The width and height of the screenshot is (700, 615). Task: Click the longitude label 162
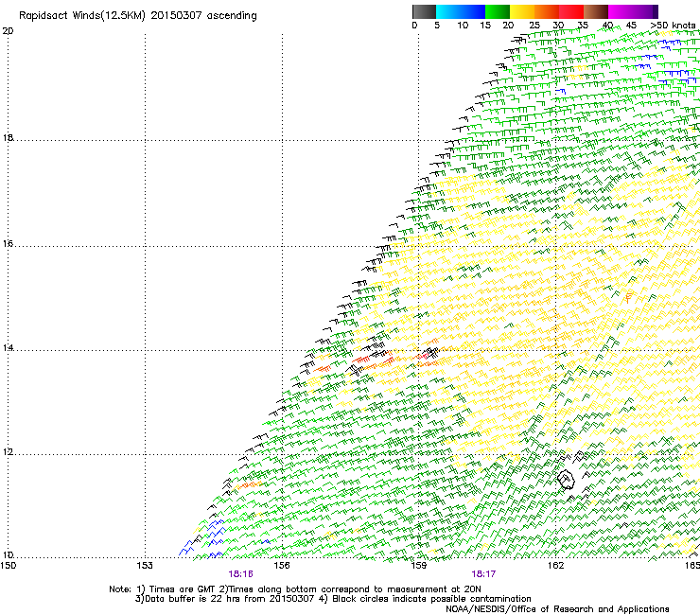click(556, 566)
